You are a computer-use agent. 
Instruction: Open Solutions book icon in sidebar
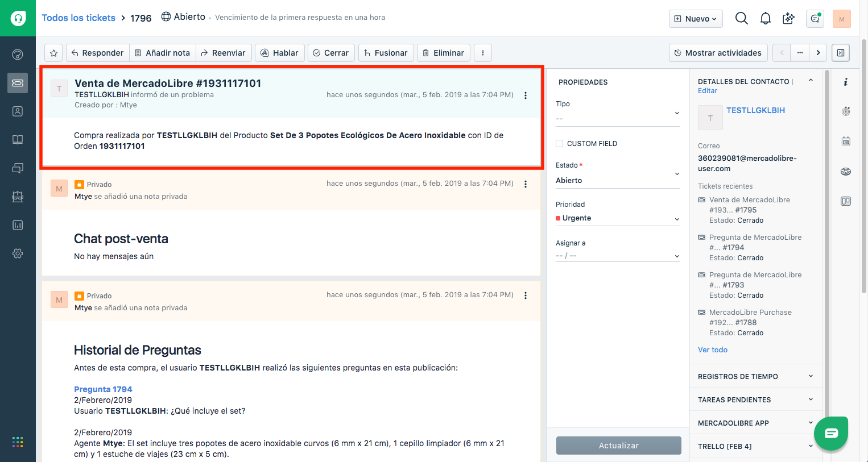(x=18, y=140)
